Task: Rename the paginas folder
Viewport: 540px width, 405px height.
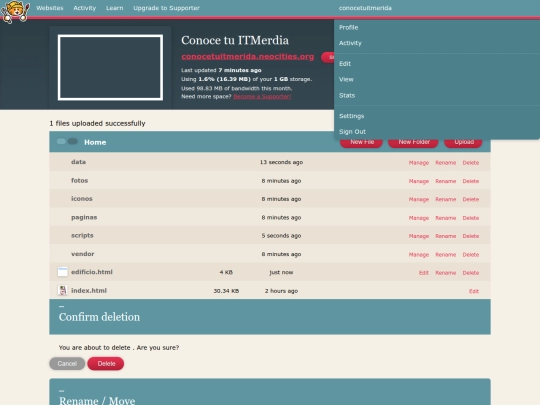Action: 446,218
